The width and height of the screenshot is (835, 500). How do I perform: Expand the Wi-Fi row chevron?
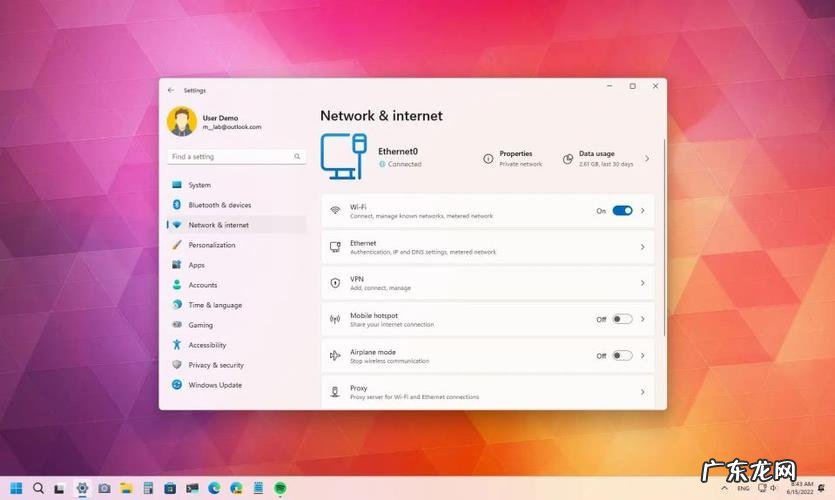pos(643,210)
